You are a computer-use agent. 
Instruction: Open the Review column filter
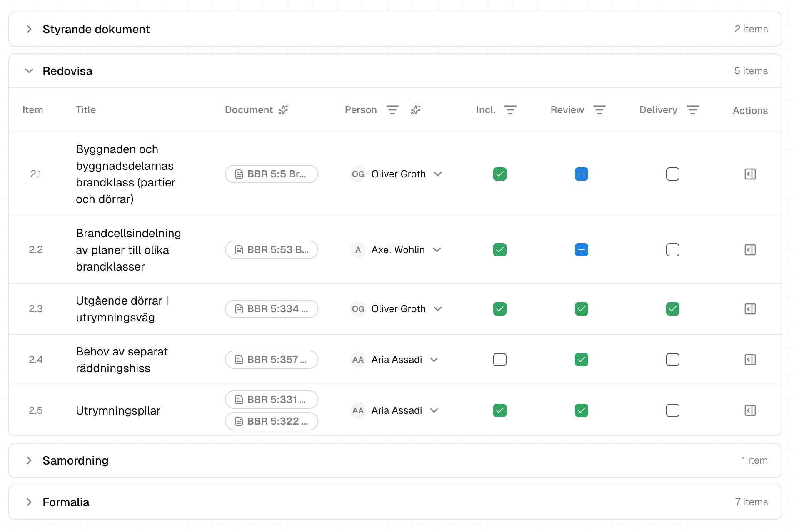pos(599,110)
